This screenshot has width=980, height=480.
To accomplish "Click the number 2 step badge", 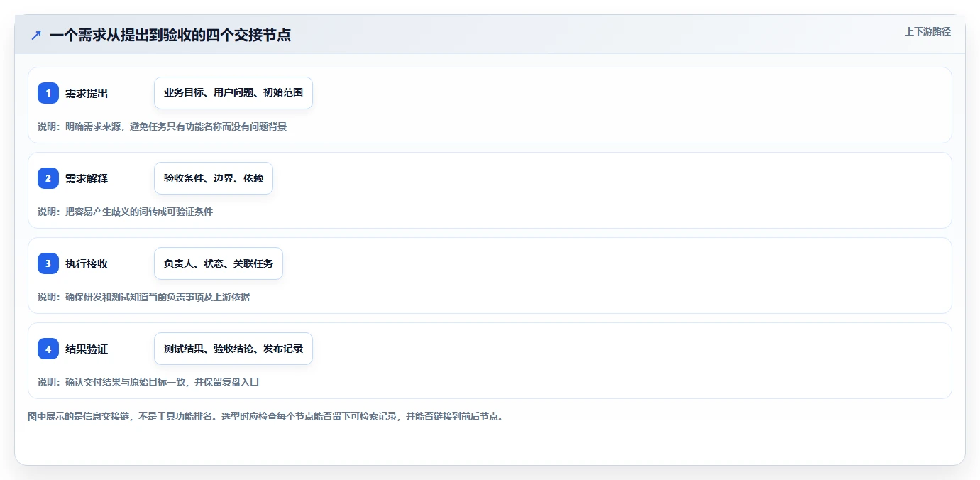I will (48, 178).
